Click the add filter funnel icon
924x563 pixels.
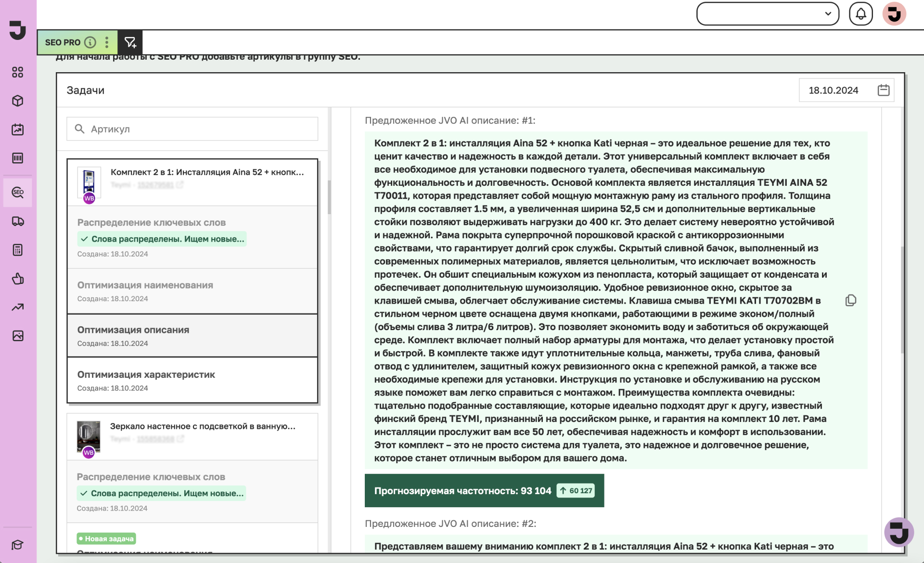coord(130,42)
